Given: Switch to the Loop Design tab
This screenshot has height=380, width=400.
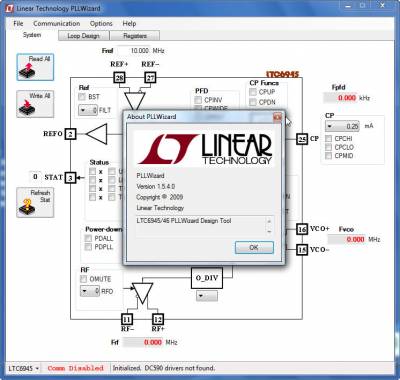Looking at the screenshot, I should (84, 36).
